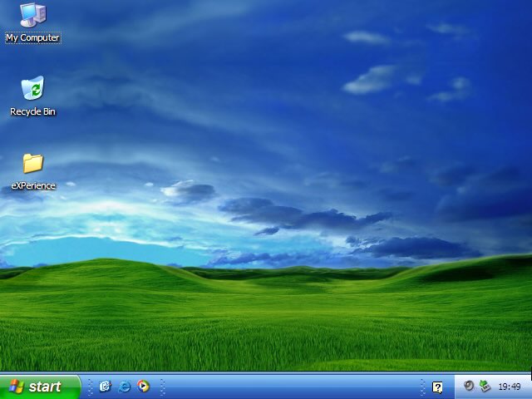Image resolution: width=532 pixels, height=399 pixels.
Task: Click the Recycle Bin label text
Action: (33, 111)
